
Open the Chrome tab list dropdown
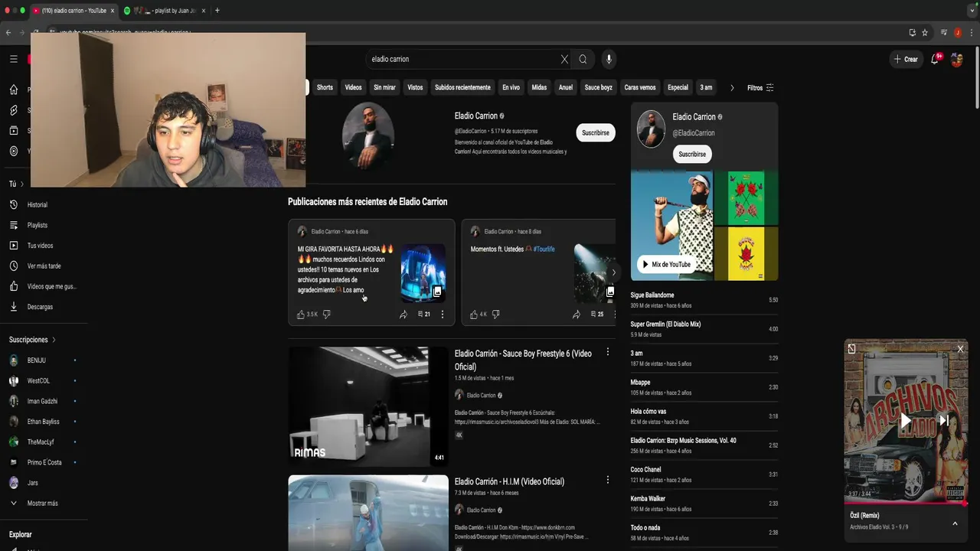pos(972,11)
